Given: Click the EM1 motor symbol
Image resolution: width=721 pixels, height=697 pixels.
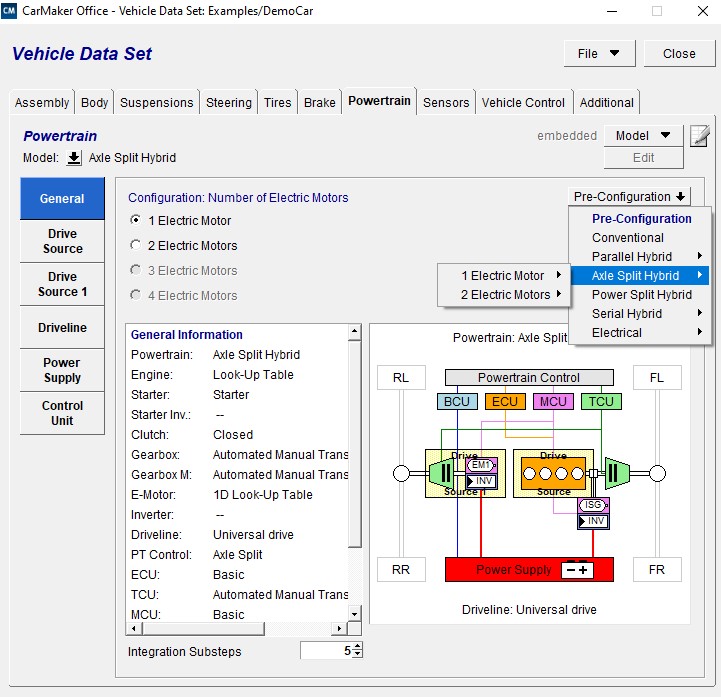Looking at the screenshot, I should (481, 465).
